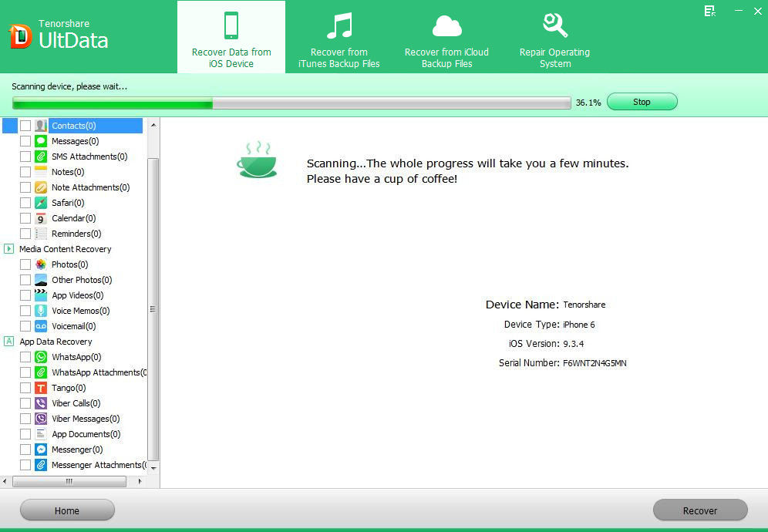
Task: Collapse the Media Content Recovery group
Action: coord(8,249)
